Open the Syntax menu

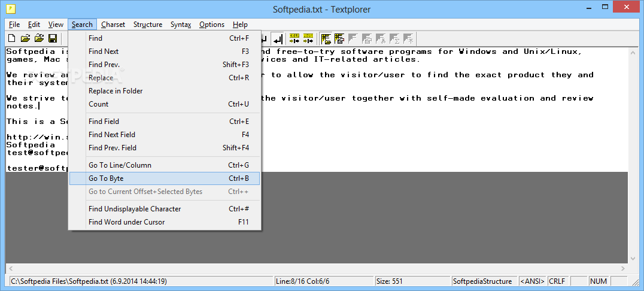click(181, 25)
